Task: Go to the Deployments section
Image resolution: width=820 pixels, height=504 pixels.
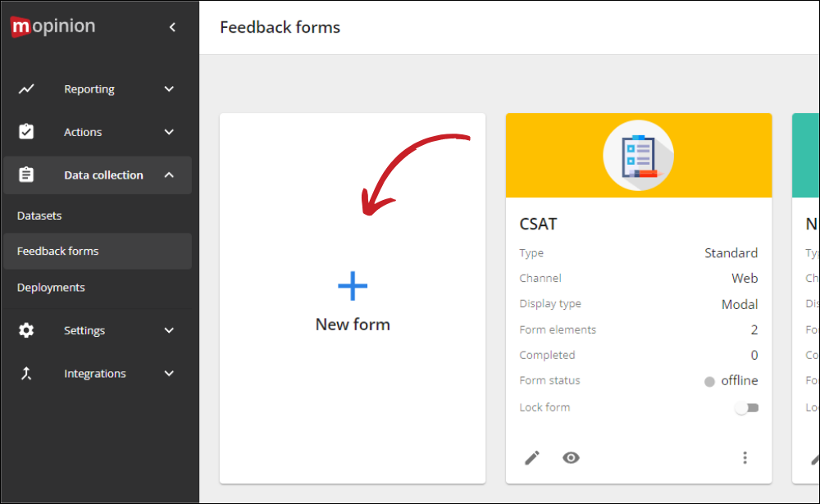Action: tap(50, 287)
